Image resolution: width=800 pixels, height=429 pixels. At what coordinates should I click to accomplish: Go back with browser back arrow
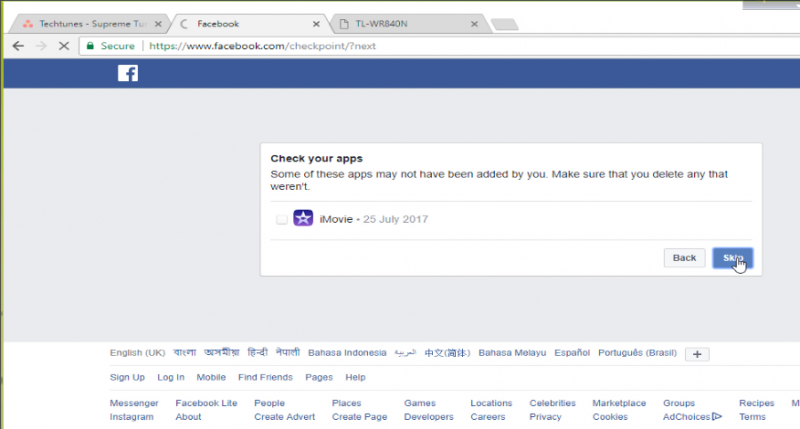pos(18,46)
